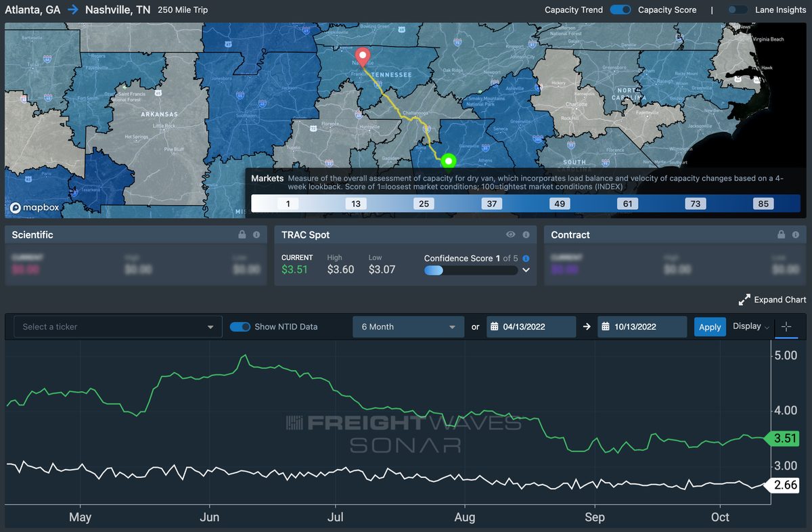
Task: Click the Jun label on chart axis
Action: click(210, 517)
